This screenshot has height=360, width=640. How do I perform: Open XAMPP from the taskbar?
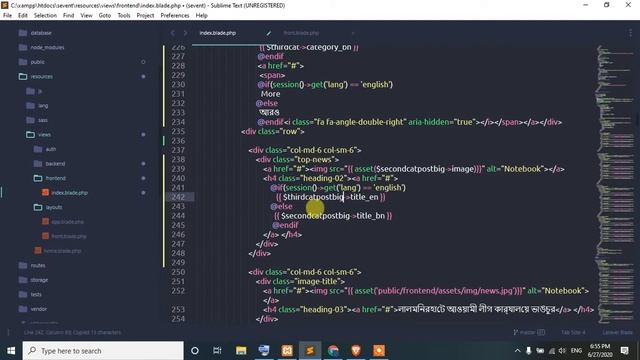(x=287, y=351)
